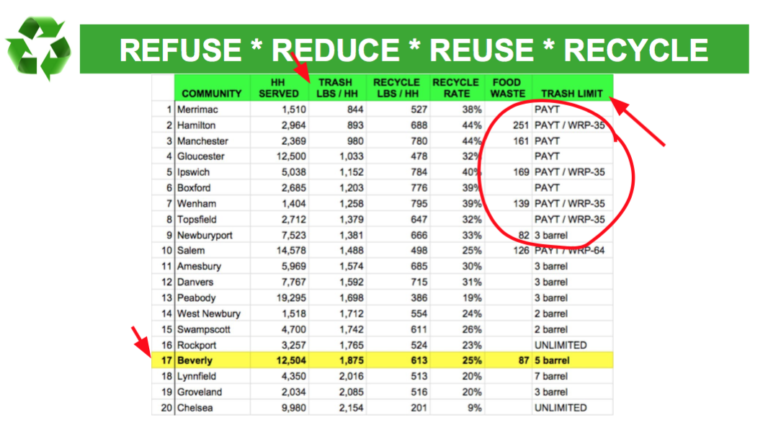Click the green recycling symbol icon
Image resolution: width=768 pixels, height=423 pixels.
38,47
